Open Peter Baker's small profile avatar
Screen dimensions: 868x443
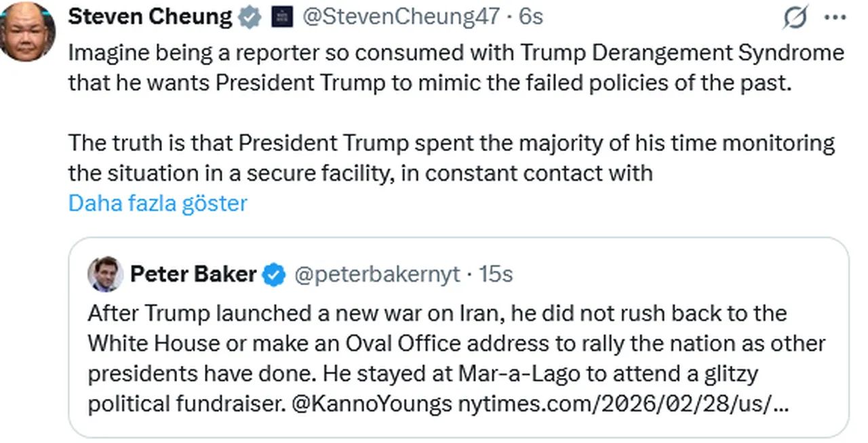click(105, 274)
